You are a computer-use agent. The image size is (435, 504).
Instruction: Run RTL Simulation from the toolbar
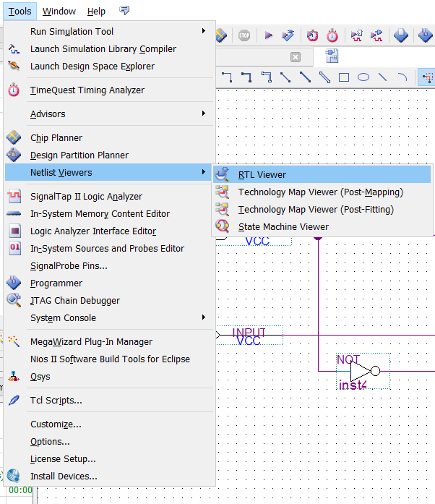pos(357,35)
